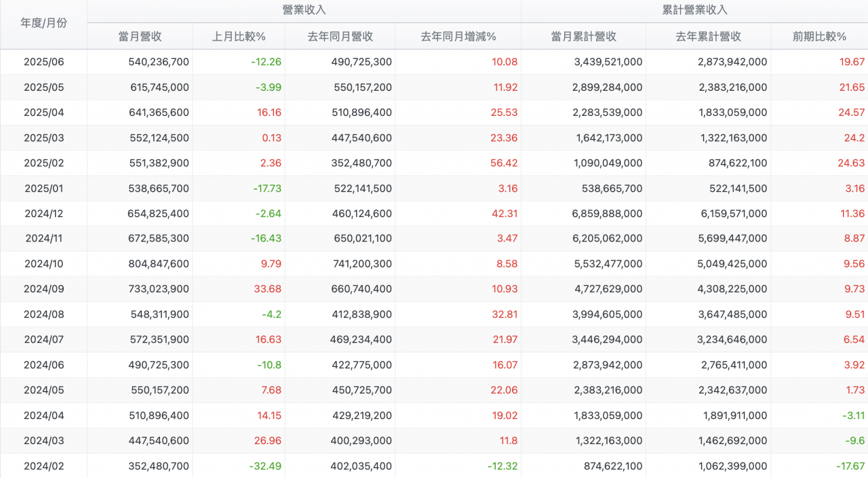Screen dimensions: 868x478
Task: Click revenue value 804,847,600
Action: point(159,264)
